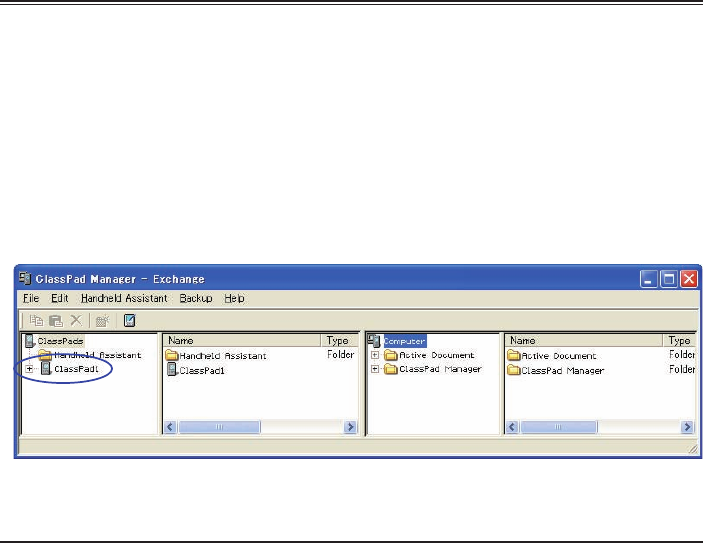Click the Paste toolbar icon

tap(56, 321)
